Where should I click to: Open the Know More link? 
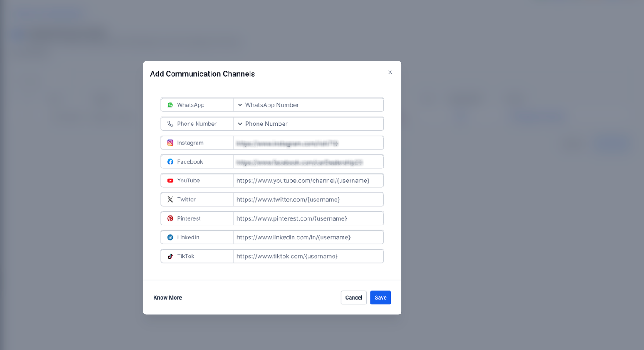[x=168, y=297]
